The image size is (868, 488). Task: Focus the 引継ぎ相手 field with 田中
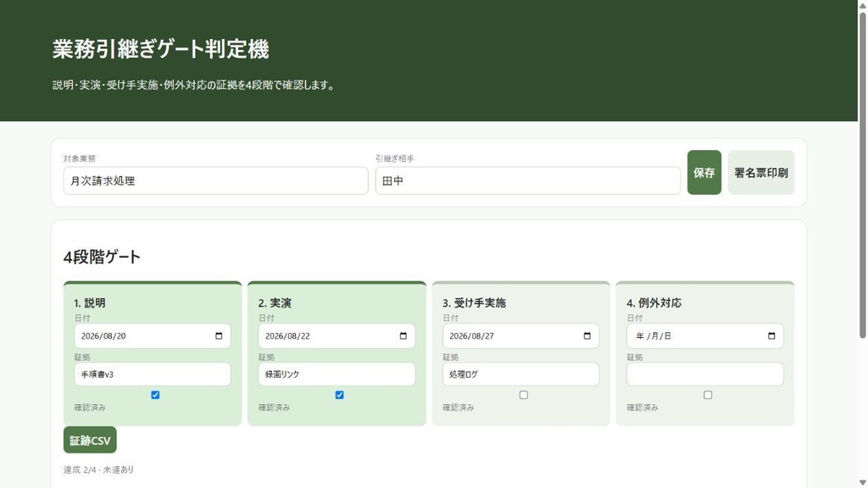pyautogui.click(x=528, y=181)
